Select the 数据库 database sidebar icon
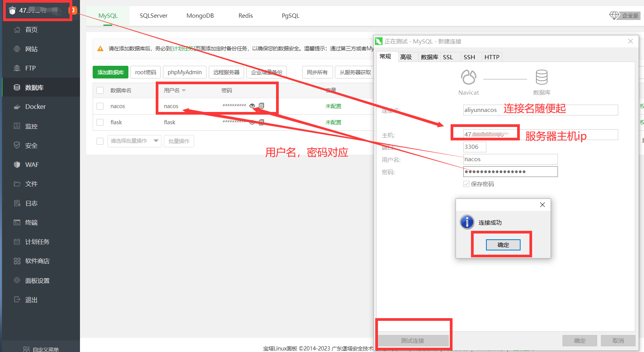644x352 pixels. point(17,87)
